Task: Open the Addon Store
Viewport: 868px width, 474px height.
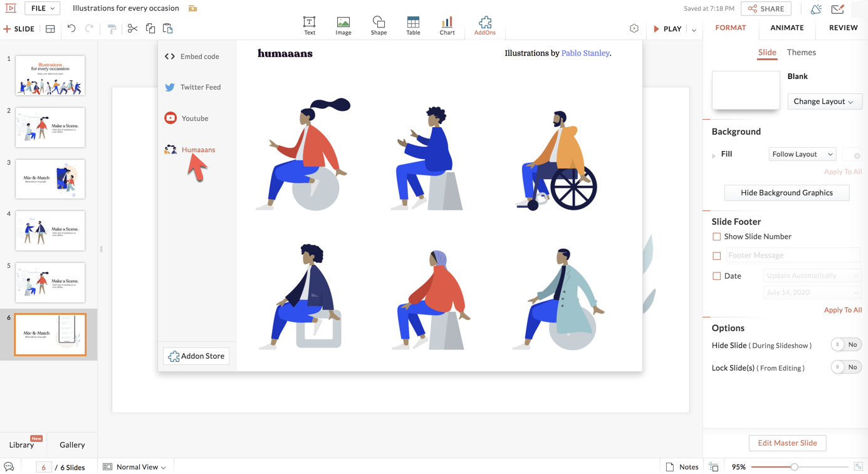Action: pyautogui.click(x=196, y=356)
